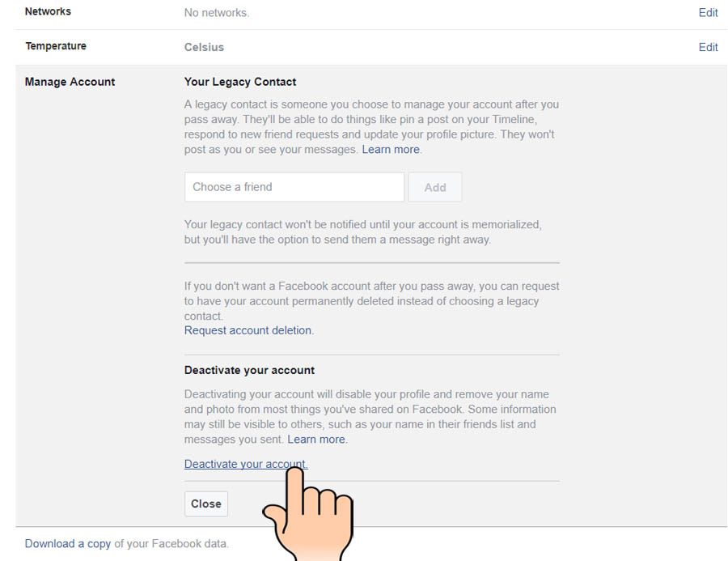
Task: Open Edit for the Temperature setting
Action: pos(708,47)
